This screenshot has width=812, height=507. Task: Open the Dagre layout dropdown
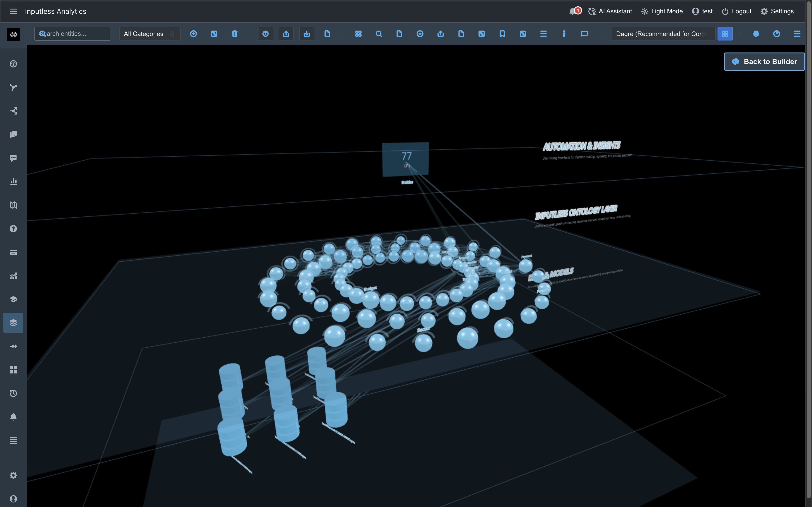[x=663, y=33]
